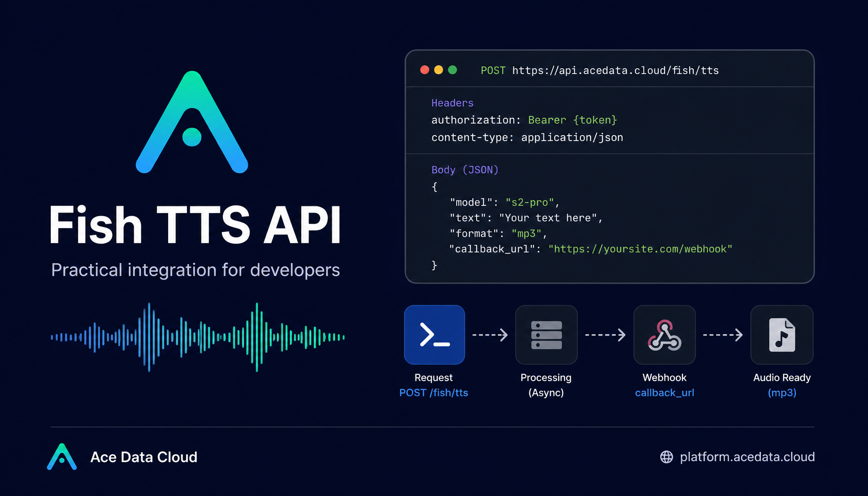Click the API endpoint URL in the title bar
The image size is (868, 496).
[x=615, y=71]
